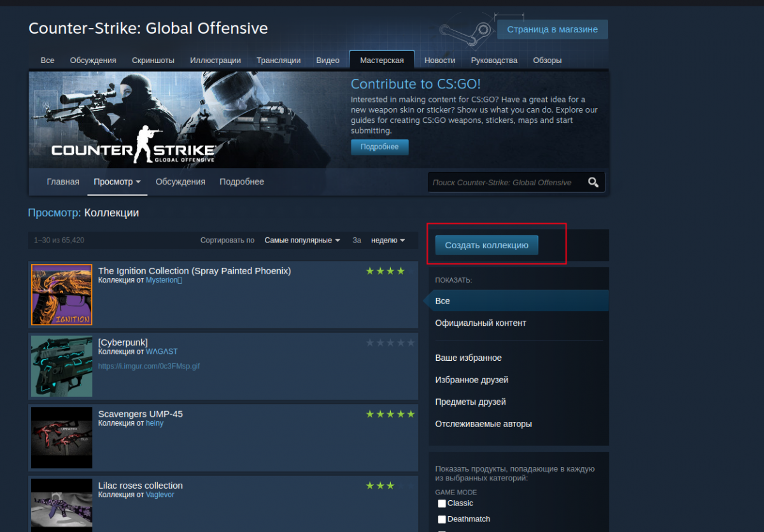Image resolution: width=764 pixels, height=532 pixels.
Task: Open author Mysterion profile link
Action: click(164, 280)
